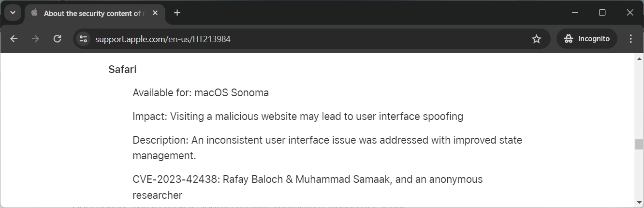644x208 pixels.
Task: Close the Apple security content tab
Action: (155, 13)
